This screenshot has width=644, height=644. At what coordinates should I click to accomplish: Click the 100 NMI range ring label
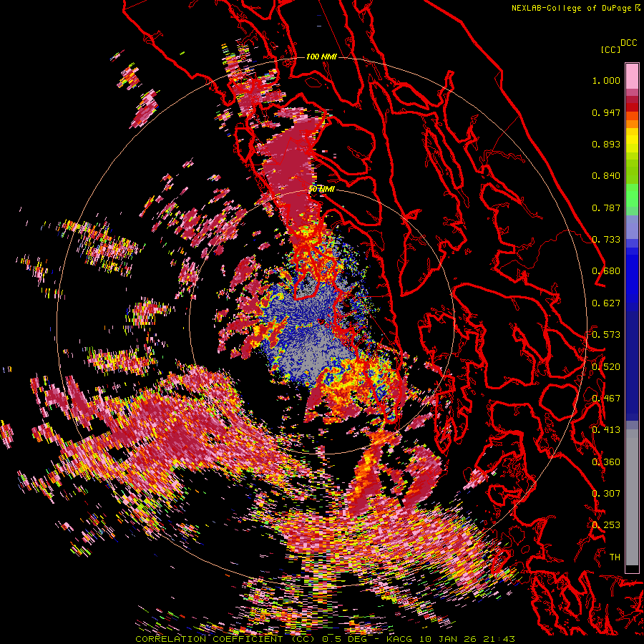(321, 57)
